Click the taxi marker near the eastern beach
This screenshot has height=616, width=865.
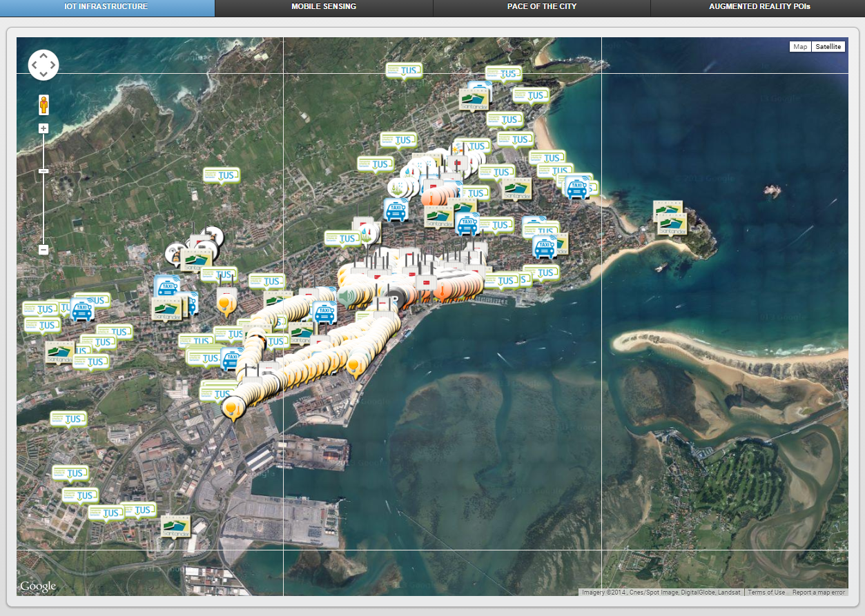(x=576, y=187)
